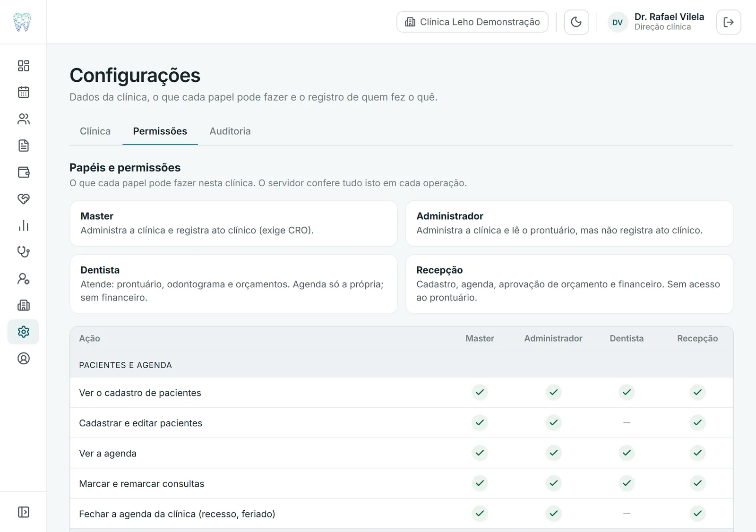This screenshot has height=532, width=756.
Task: Switch to the Auditoria tab
Action: [x=230, y=131]
